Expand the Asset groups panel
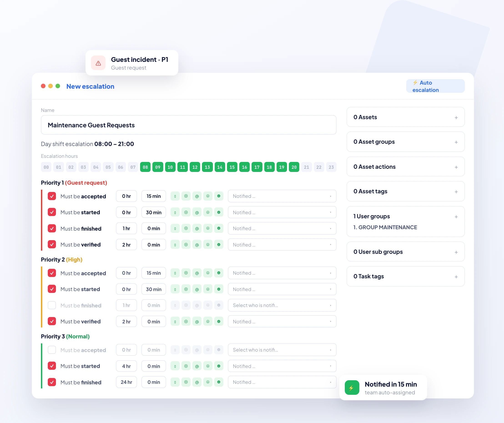The height and width of the screenshot is (423, 504). click(x=405, y=142)
